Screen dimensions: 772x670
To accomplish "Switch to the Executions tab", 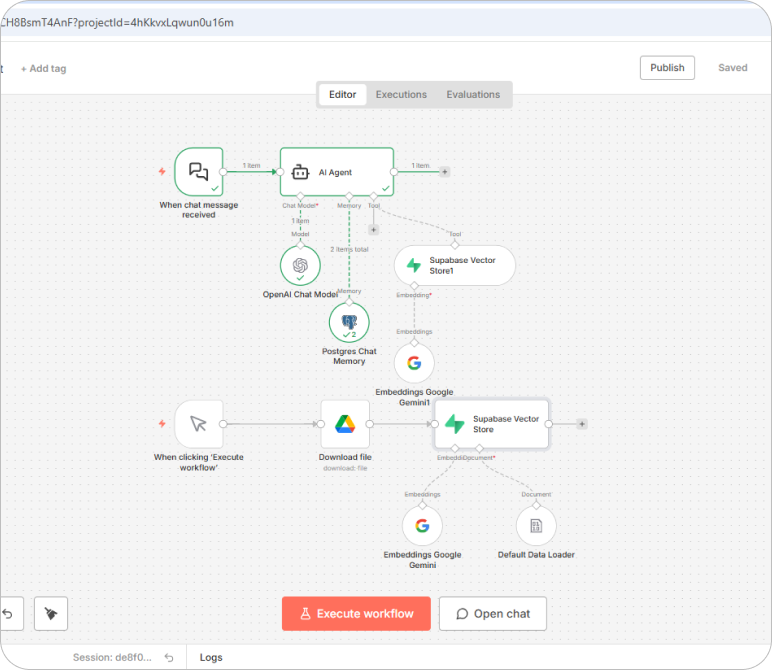I will tap(401, 95).
